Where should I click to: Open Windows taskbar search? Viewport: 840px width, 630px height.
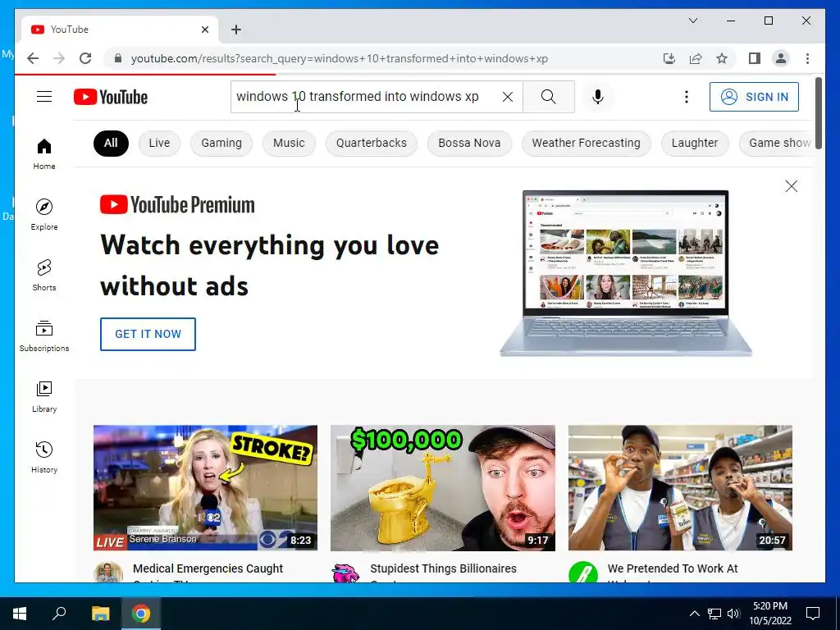59,614
